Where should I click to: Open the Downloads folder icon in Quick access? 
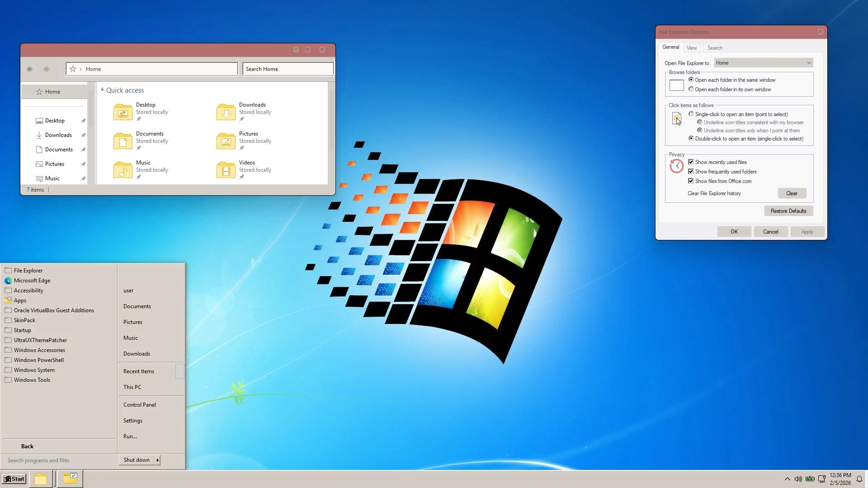226,112
